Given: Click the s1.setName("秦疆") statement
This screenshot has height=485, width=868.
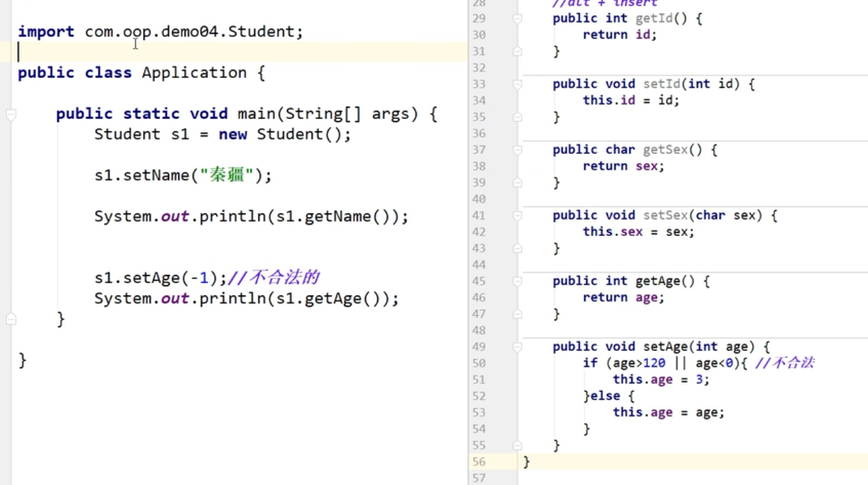Looking at the screenshot, I should coord(182,175).
